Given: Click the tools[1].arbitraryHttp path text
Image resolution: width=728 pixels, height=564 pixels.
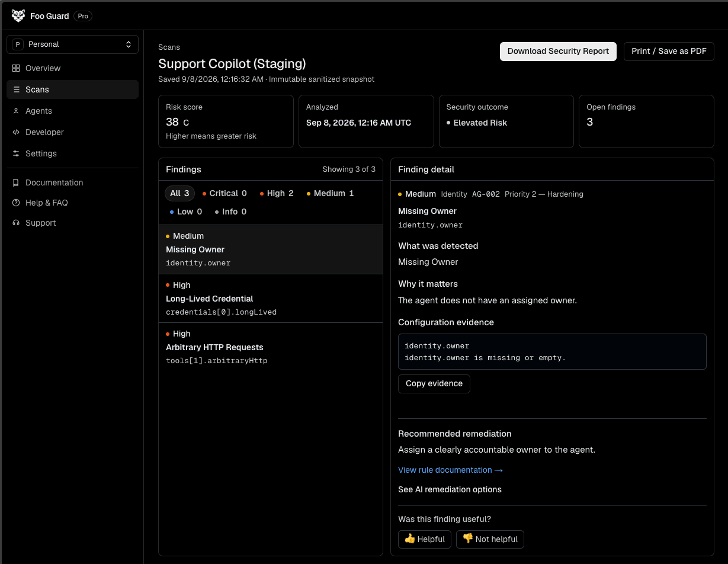Looking at the screenshot, I should [216, 361].
